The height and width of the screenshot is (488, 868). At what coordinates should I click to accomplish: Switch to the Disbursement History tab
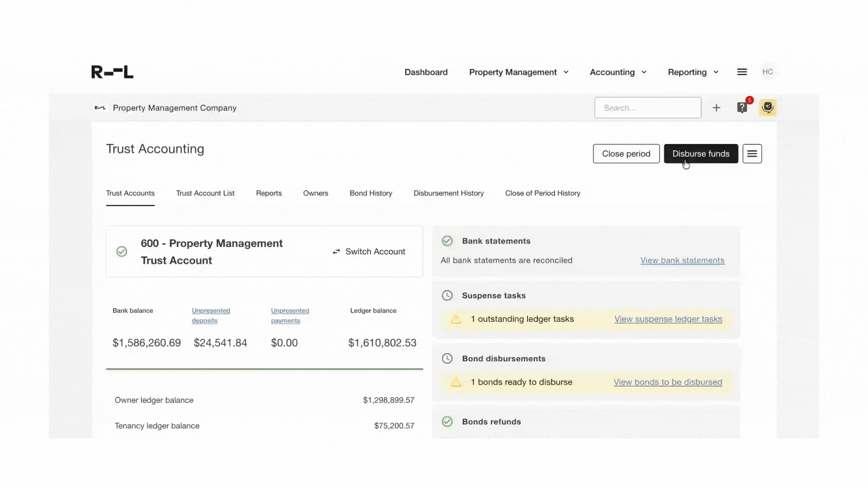[448, 193]
